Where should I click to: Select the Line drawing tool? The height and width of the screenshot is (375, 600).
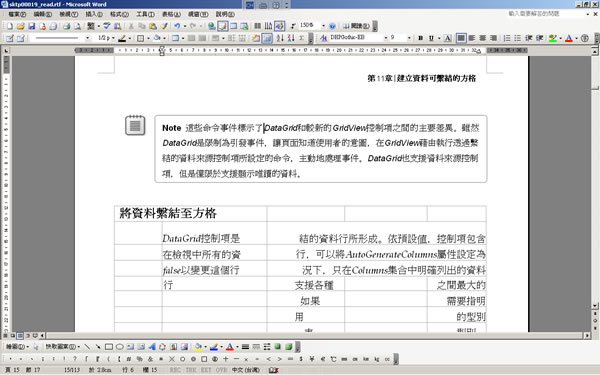coord(87,347)
